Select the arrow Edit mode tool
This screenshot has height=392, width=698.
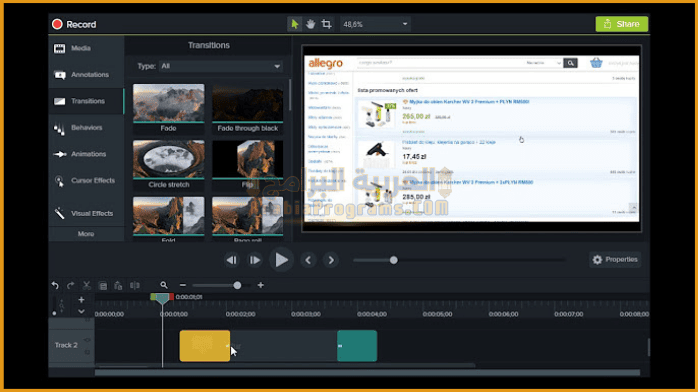point(294,24)
